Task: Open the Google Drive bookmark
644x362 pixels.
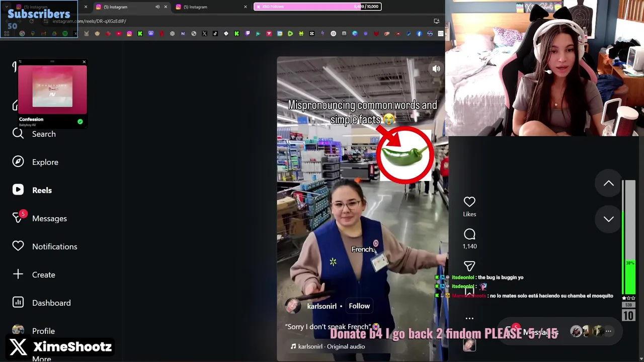Action: click(x=54, y=34)
